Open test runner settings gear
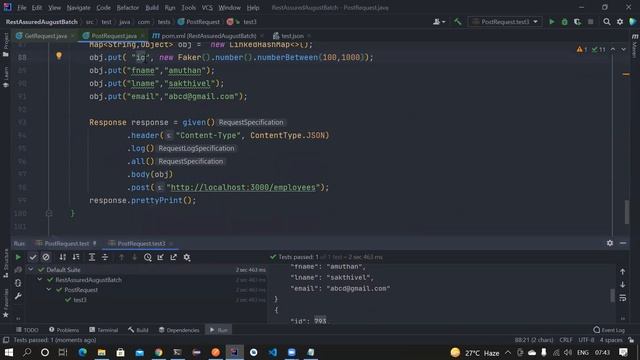The height and width of the screenshot is (360, 640). pos(187,257)
